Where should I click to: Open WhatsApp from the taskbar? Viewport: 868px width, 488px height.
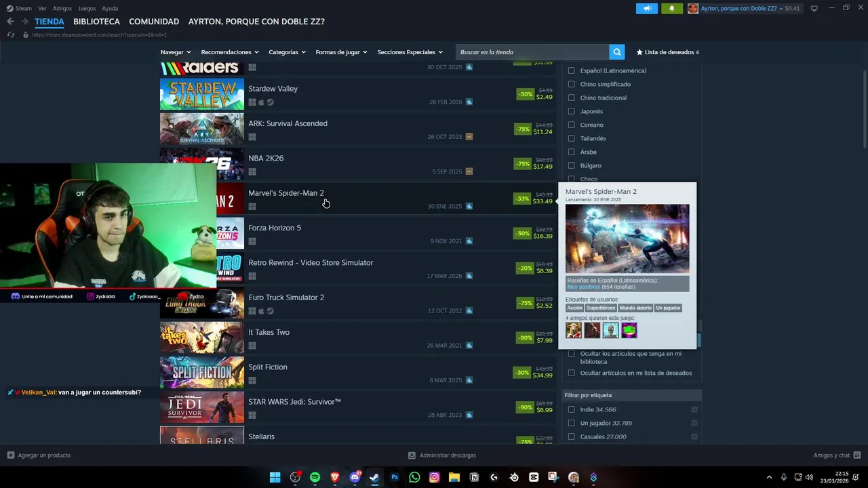pos(414,477)
